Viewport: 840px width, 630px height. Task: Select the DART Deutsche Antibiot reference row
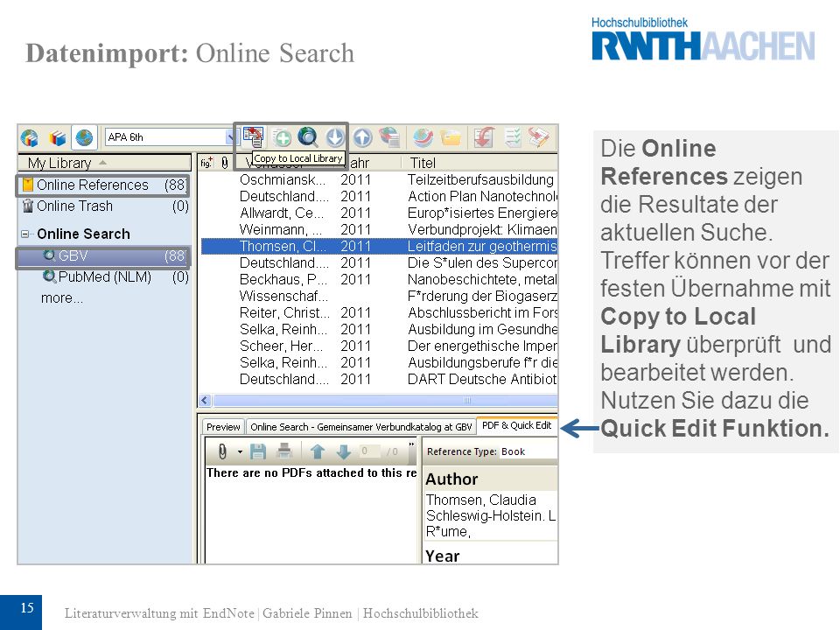tap(379, 379)
